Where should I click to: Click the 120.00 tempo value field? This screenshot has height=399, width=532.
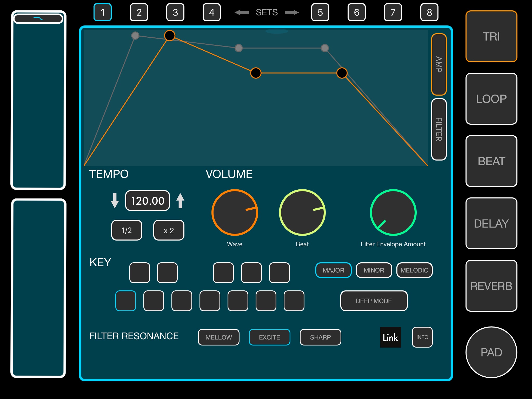click(x=148, y=201)
